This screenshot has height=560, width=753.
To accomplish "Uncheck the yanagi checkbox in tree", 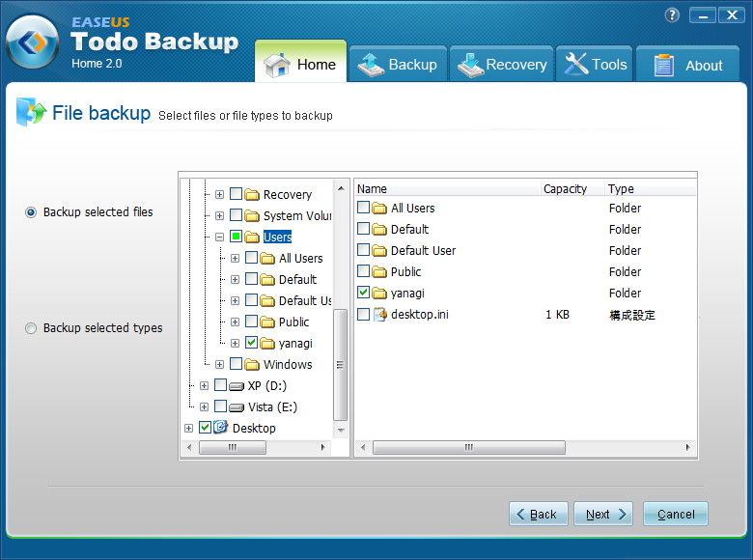I will (251, 342).
